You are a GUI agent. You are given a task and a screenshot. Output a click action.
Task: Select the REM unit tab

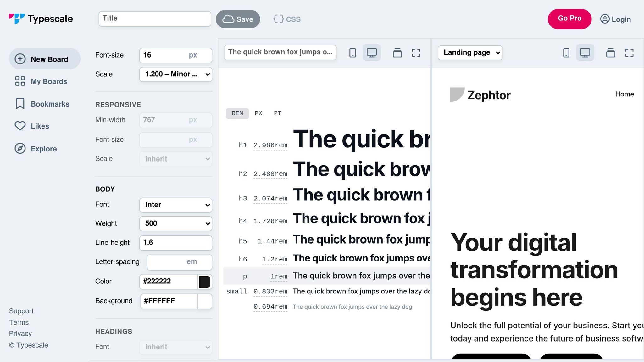[237, 113]
